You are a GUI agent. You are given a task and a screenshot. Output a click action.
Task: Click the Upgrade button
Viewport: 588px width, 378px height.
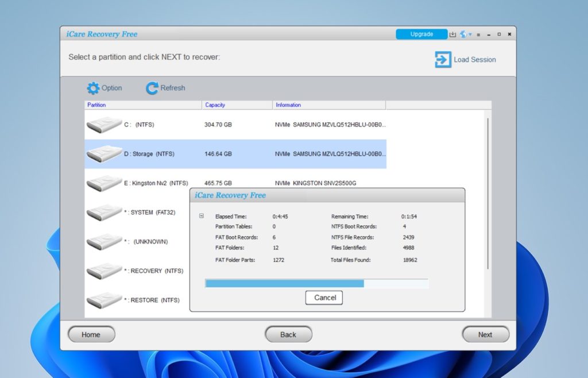tap(421, 34)
